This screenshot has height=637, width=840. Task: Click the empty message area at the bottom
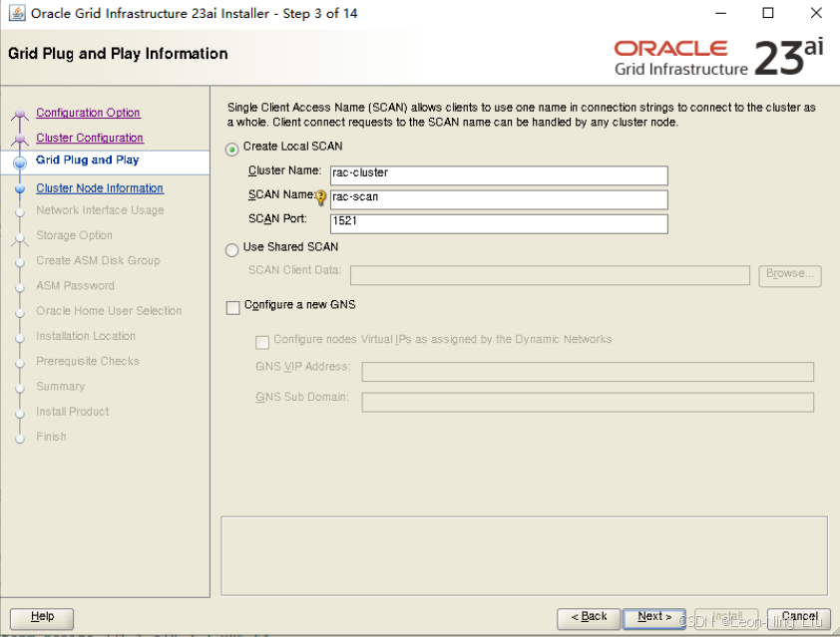pos(525,556)
